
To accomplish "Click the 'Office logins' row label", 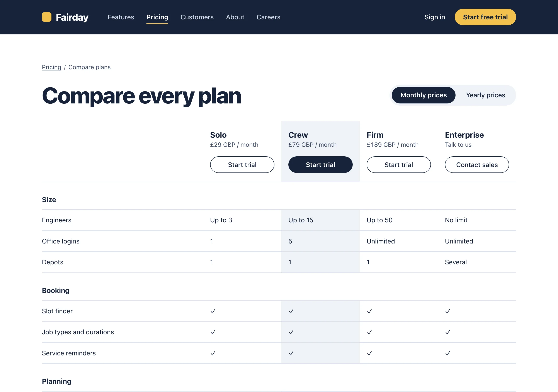I will (61, 241).
